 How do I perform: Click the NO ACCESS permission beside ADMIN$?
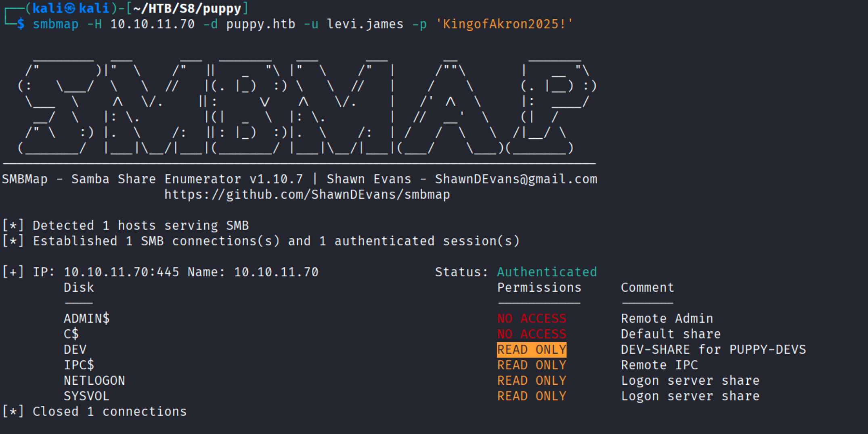(531, 318)
